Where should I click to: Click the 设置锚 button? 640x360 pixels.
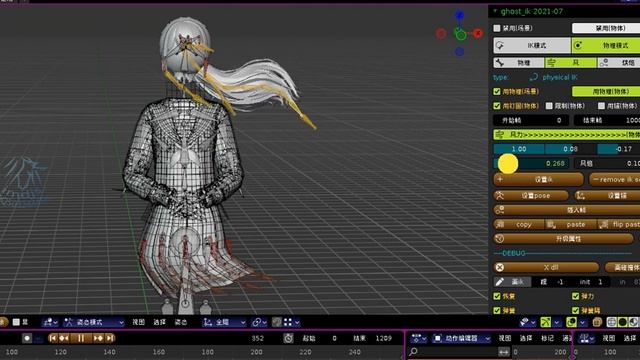coord(607,196)
